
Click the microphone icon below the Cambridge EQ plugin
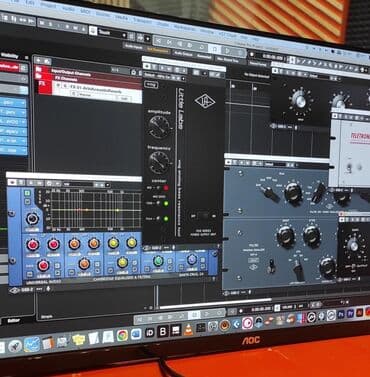48,289
